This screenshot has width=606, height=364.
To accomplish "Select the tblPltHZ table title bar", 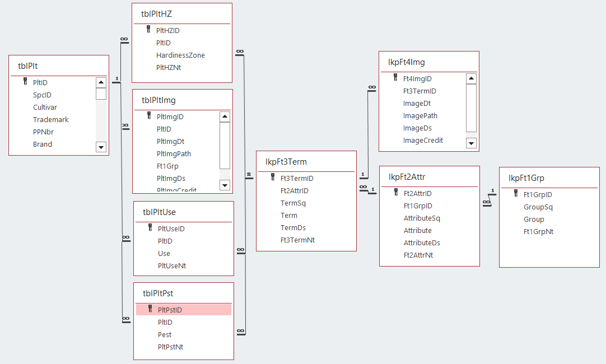I will click(181, 14).
